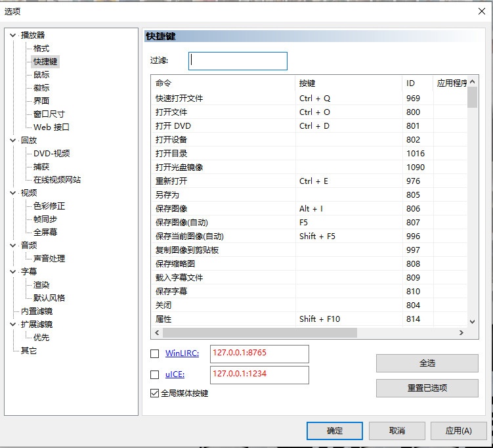Select the 打开 DVD command row
Screen dimensions: 493x448
pos(309,126)
